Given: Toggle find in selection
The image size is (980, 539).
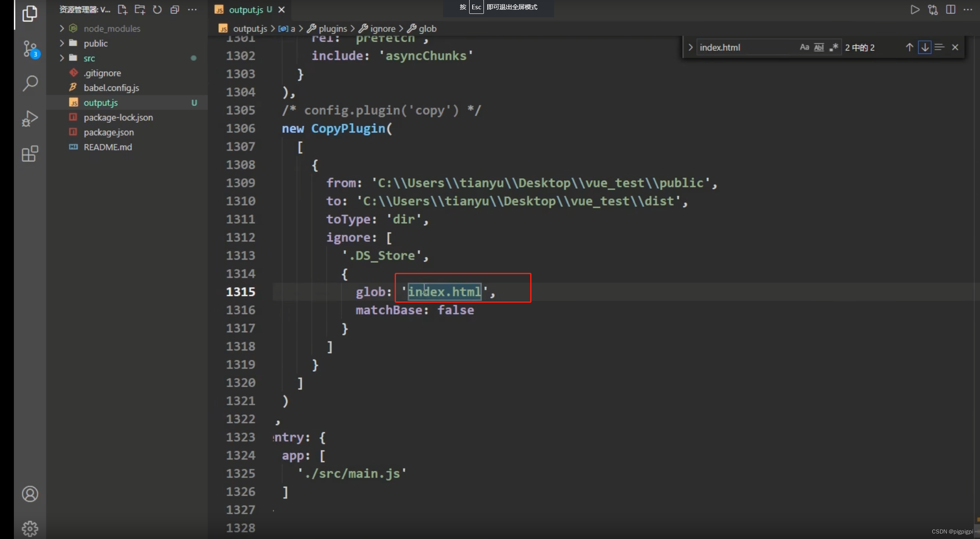Looking at the screenshot, I should [x=939, y=47].
